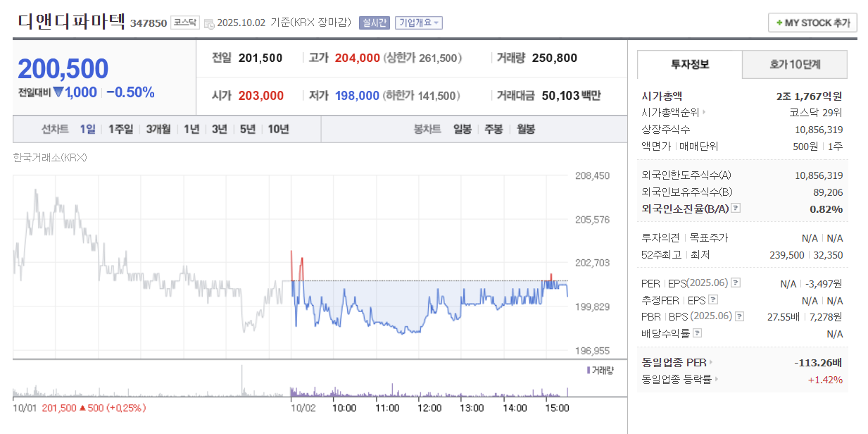Click the 거래량 legend marker in volume chart

(589, 370)
